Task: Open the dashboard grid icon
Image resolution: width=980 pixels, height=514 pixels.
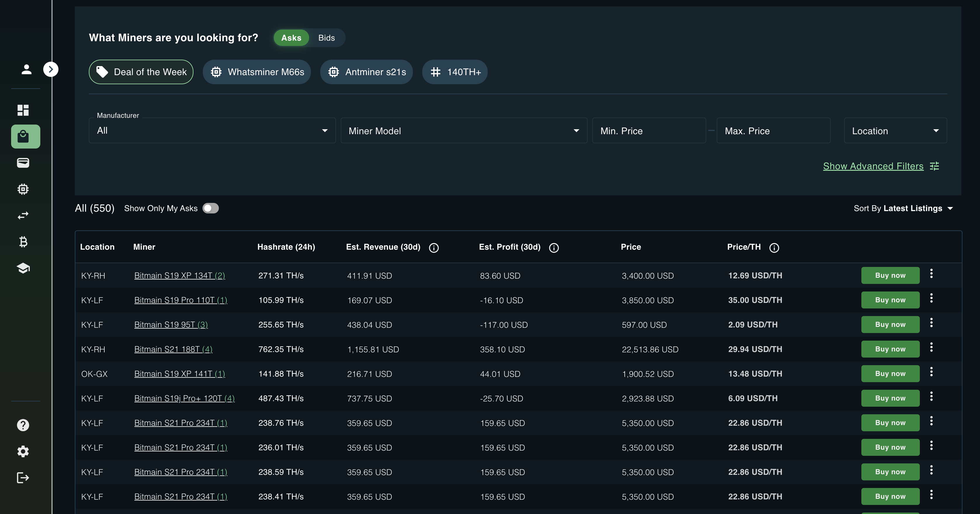Action: tap(23, 110)
